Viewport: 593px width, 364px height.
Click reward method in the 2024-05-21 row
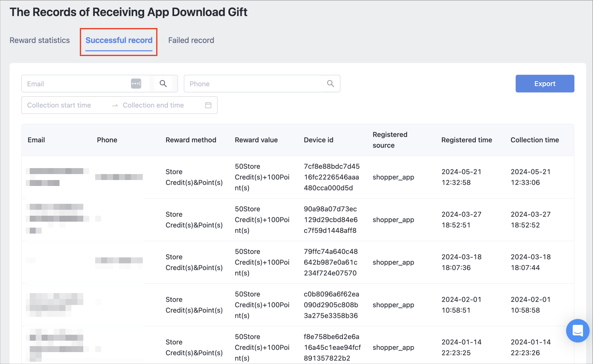tap(194, 177)
